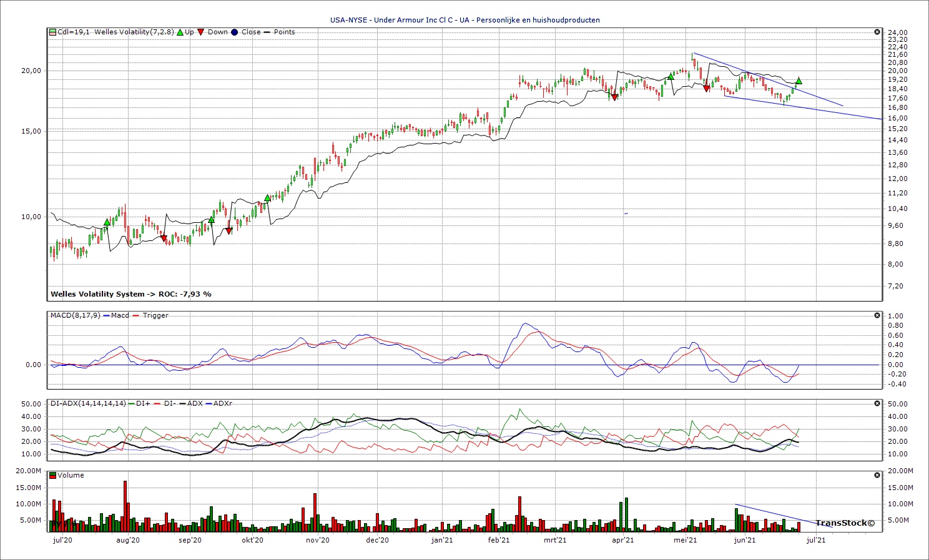The height and width of the screenshot is (560, 929).
Task: Click the 7,20 price axis value
Action: 897,286
